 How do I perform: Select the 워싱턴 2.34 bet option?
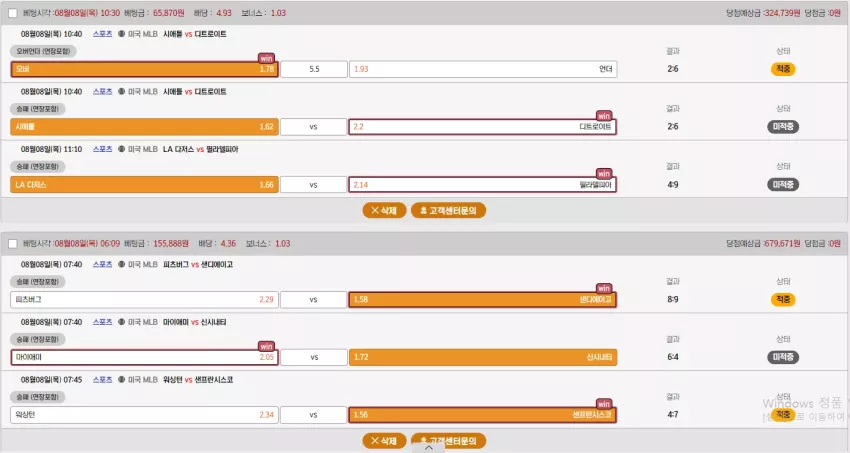coord(144,415)
